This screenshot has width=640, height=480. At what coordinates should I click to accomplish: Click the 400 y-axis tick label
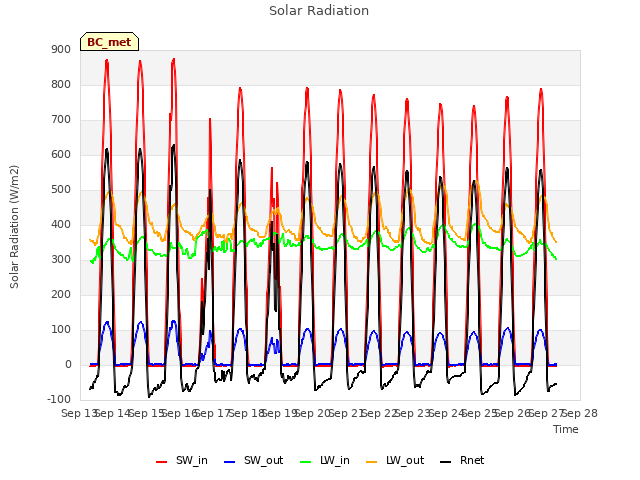(x=61, y=224)
